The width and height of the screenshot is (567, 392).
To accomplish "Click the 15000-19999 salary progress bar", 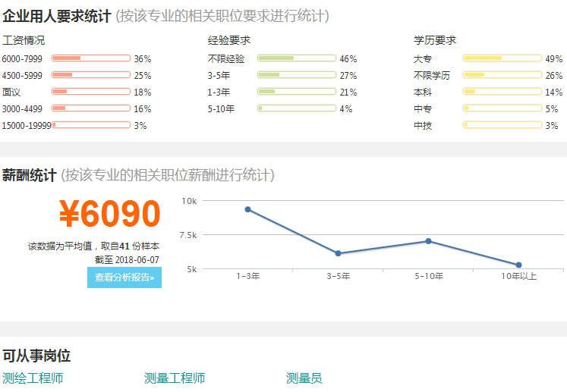I will coord(91,124).
